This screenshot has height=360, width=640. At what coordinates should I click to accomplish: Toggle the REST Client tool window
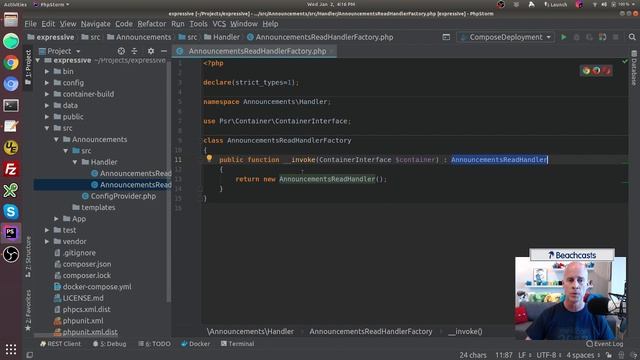point(60,344)
